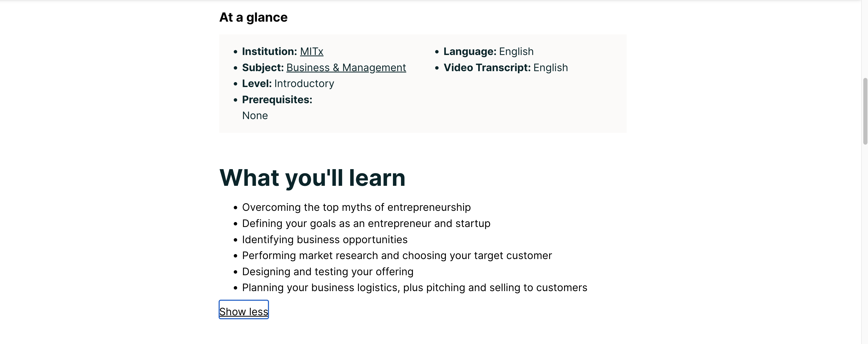This screenshot has height=344, width=868.
Task: Click the 'Subject:' label
Action: [263, 68]
